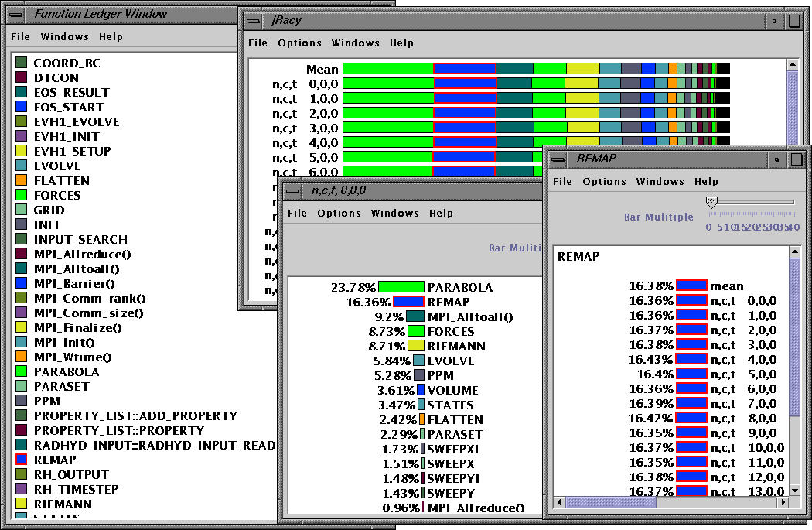Click the PARABOLA swatch in Function Ledger
This screenshot has height=530, width=812.
21,371
